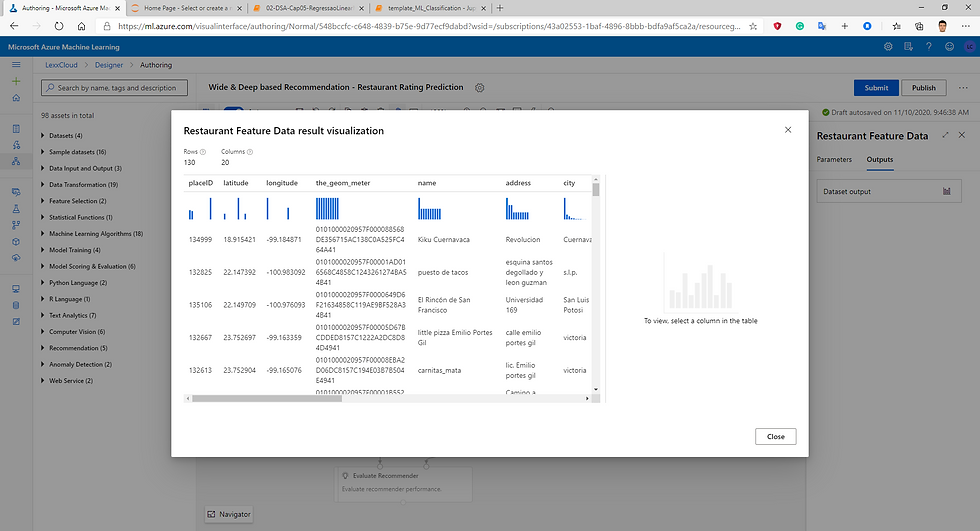Click the Grammarly extension icon
This screenshot has width=980, height=531.
pyautogui.click(x=799, y=26)
